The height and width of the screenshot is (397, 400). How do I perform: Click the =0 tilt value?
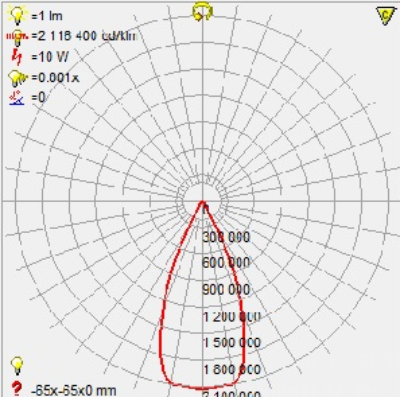point(38,98)
